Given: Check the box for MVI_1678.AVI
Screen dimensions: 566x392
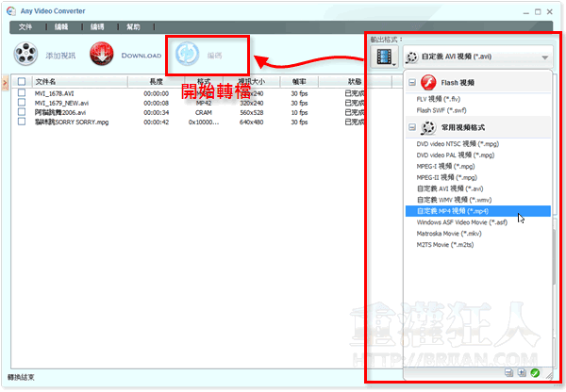Looking at the screenshot, I should [22, 93].
